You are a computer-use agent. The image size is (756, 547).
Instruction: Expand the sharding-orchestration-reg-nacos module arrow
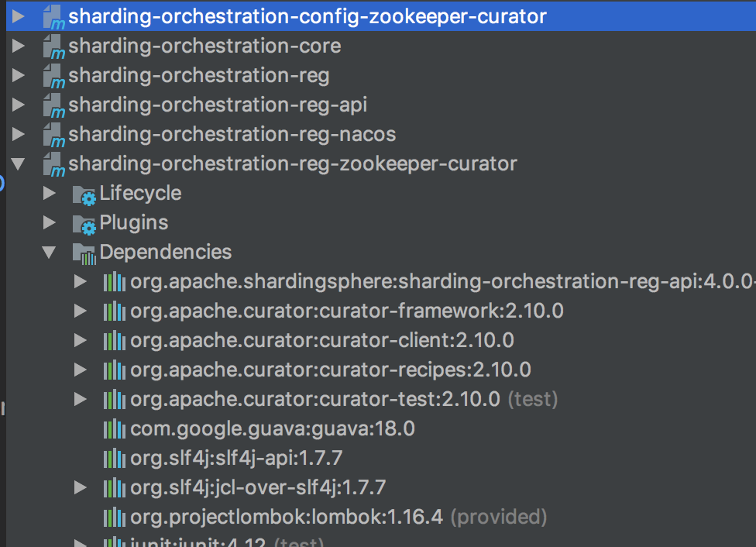(19, 134)
